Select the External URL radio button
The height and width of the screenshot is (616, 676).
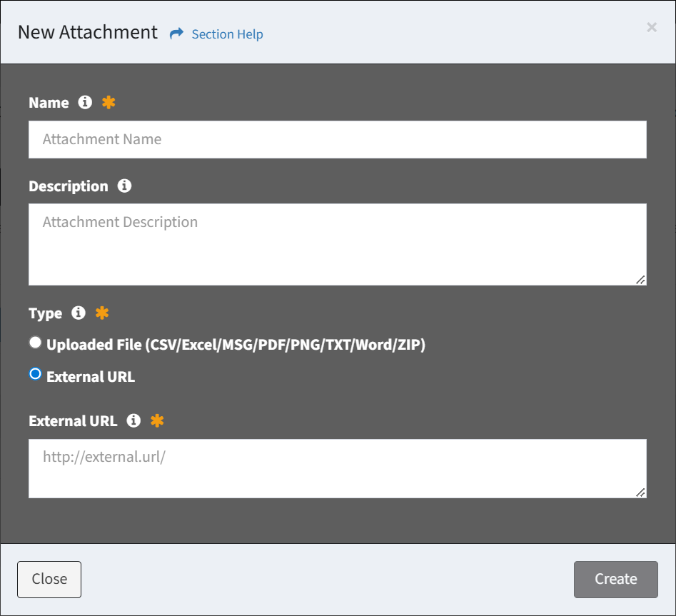[35, 374]
